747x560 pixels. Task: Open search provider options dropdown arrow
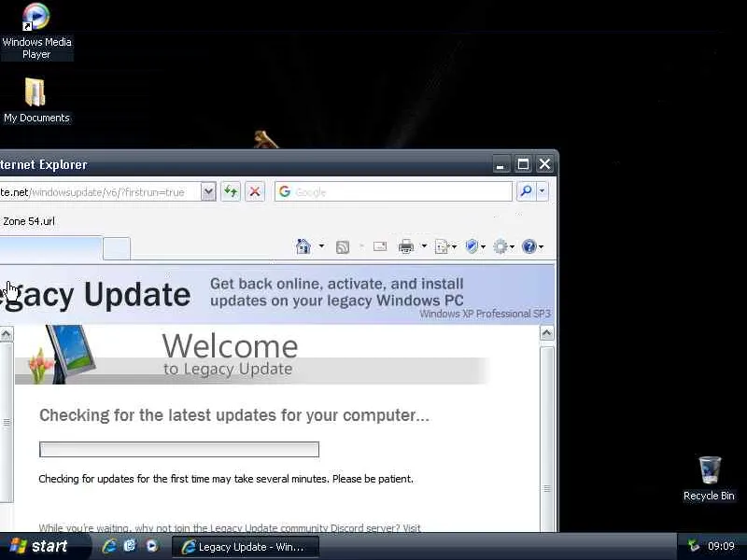point(543,191)
